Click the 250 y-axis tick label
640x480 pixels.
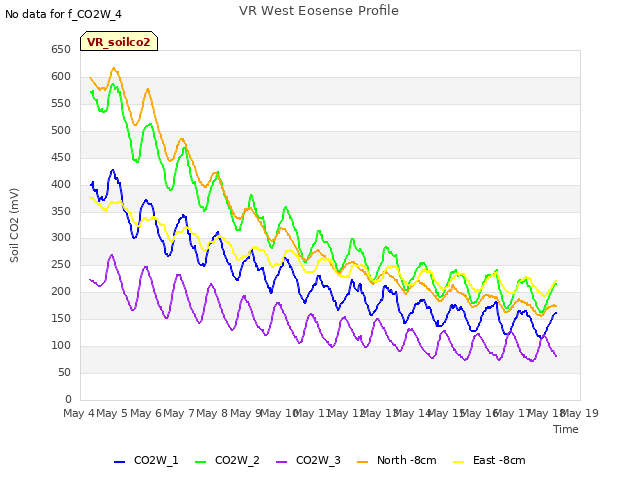(61, 264)
